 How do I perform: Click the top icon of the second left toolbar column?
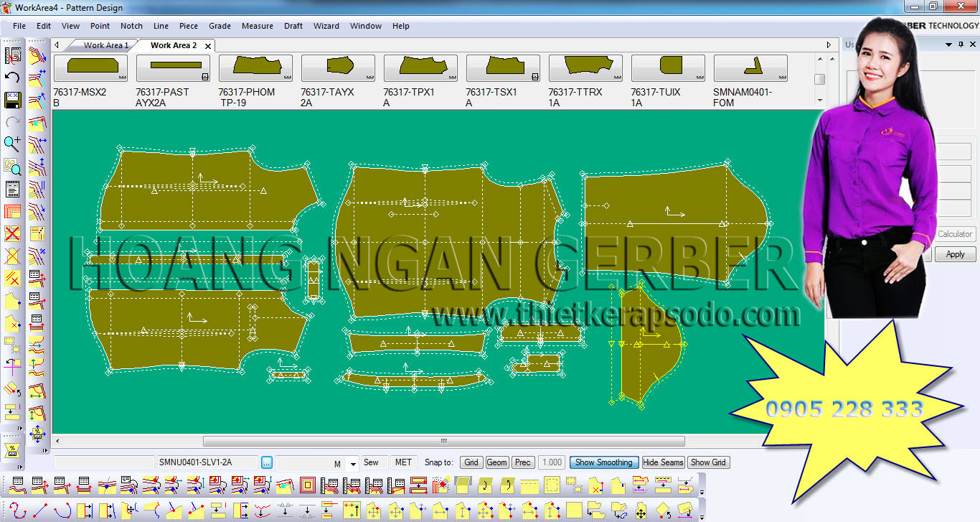point(37,55)
